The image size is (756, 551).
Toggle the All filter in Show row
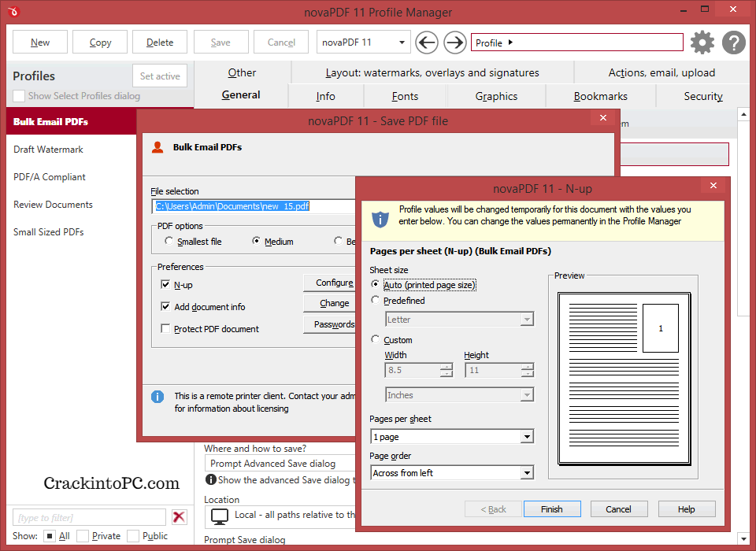tap(49, 535)
